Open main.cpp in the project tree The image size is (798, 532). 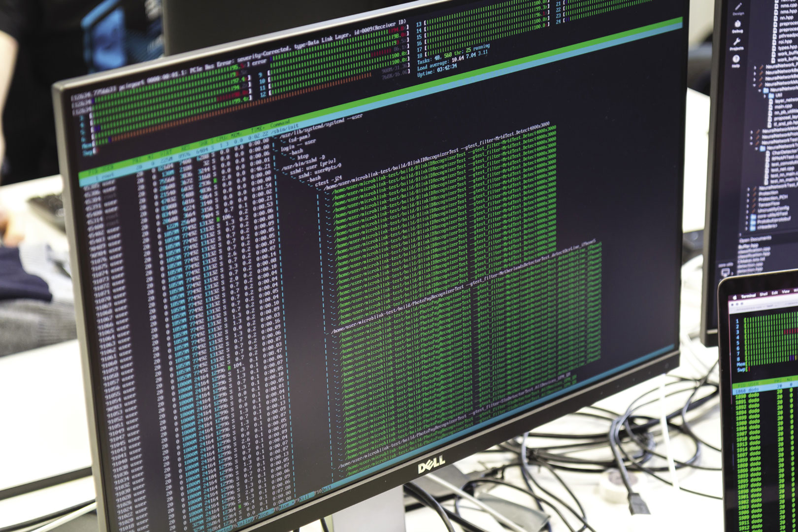coord(783,106)
